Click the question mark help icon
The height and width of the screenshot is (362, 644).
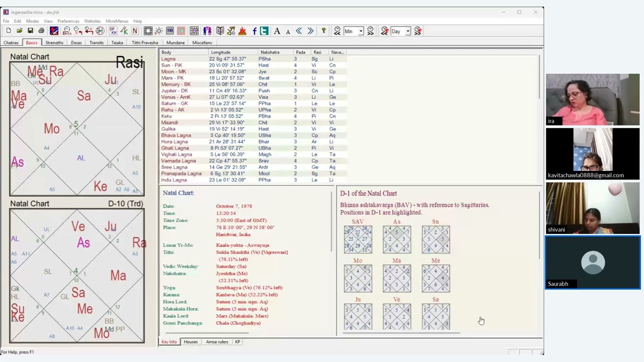324,31
